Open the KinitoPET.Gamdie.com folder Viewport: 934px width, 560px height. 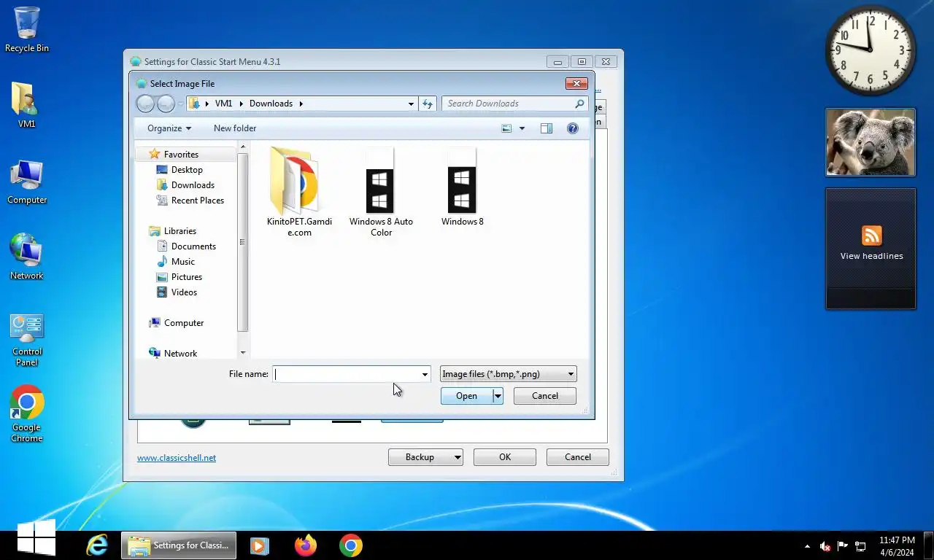299,192
